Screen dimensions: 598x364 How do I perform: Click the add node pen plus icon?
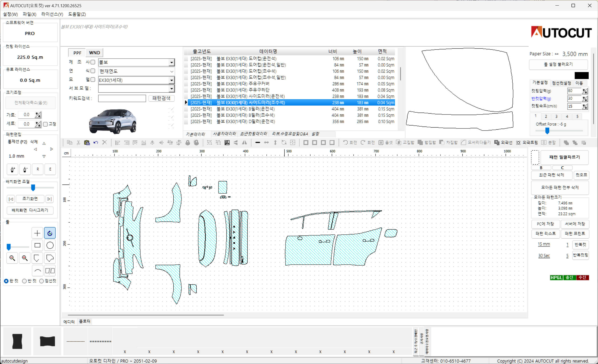click(x=13, y=169)
